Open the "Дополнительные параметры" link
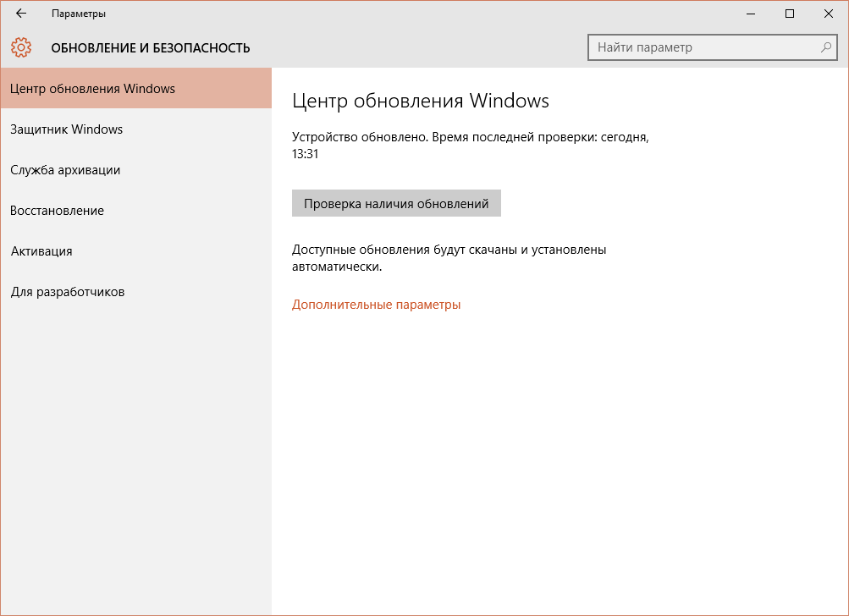Viewport: 849px width, 616px height. click(377, 305)
